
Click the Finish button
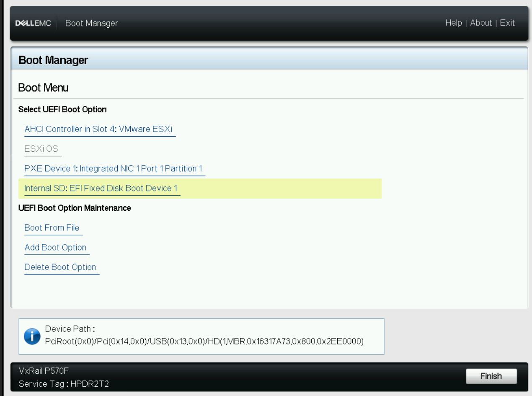coord(491,376)
